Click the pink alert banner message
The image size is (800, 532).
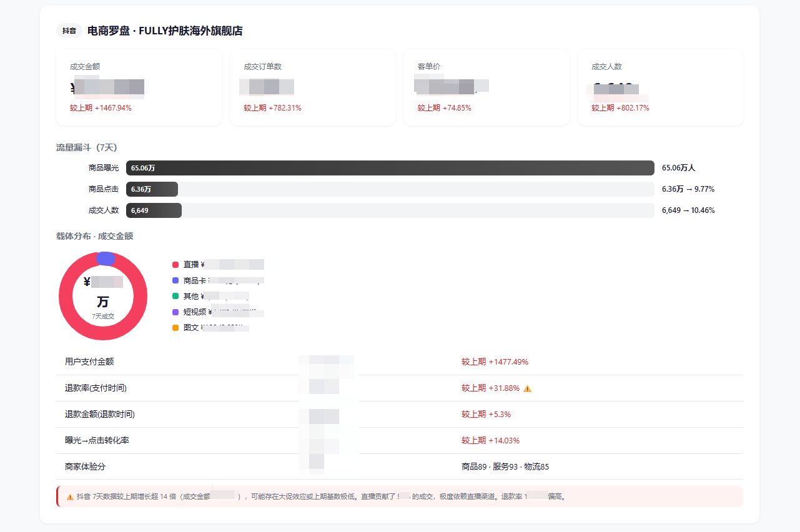[x=400, y=496]
